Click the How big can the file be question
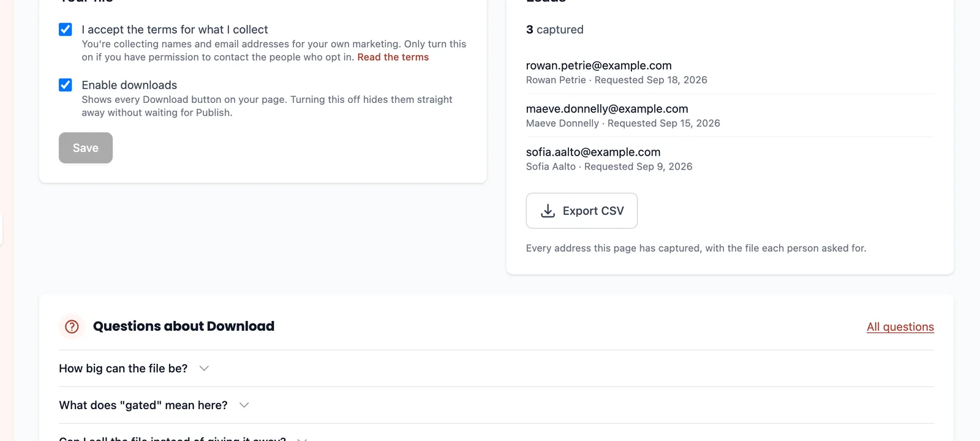This screenshot has width=980, height=441. click(123, 369)
